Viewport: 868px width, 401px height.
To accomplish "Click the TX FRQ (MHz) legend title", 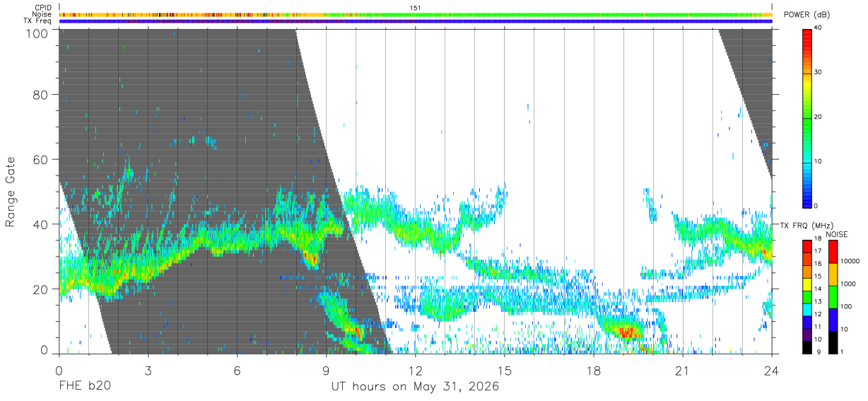I will tap(807, 225).
